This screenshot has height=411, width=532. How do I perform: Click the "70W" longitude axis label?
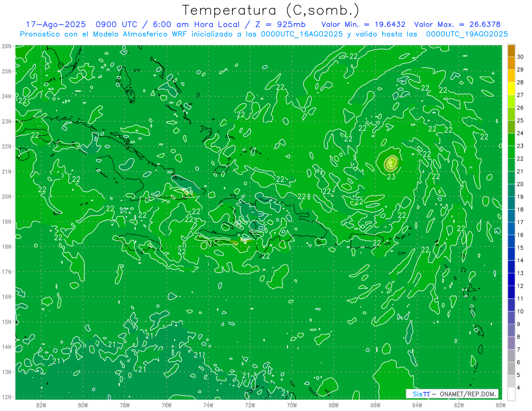point(292,405)
